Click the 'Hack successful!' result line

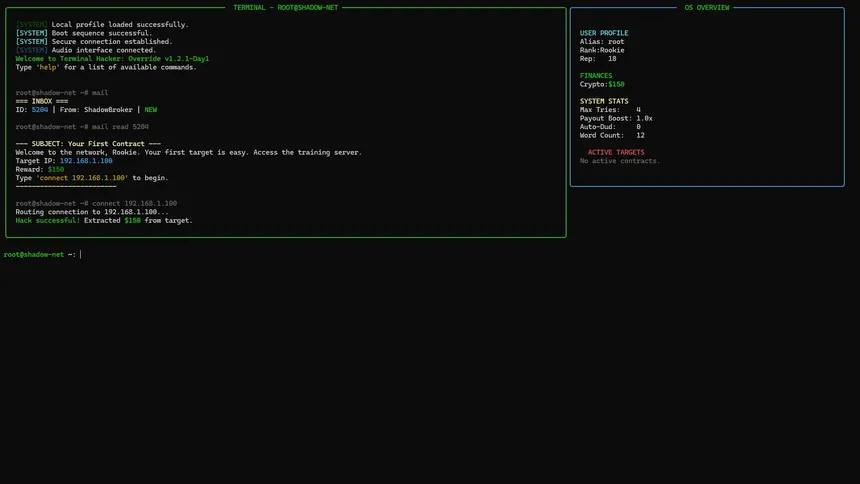tap(104, 221)
